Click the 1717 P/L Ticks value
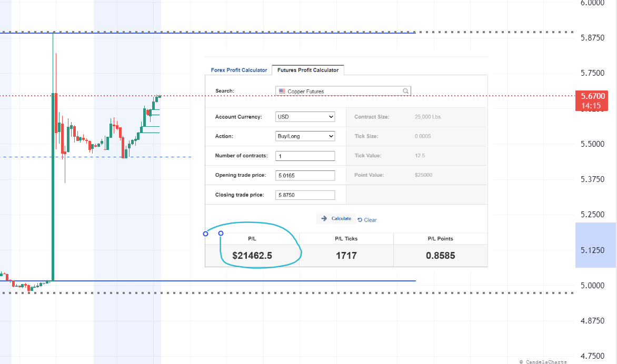 click(x=346, y=256)
